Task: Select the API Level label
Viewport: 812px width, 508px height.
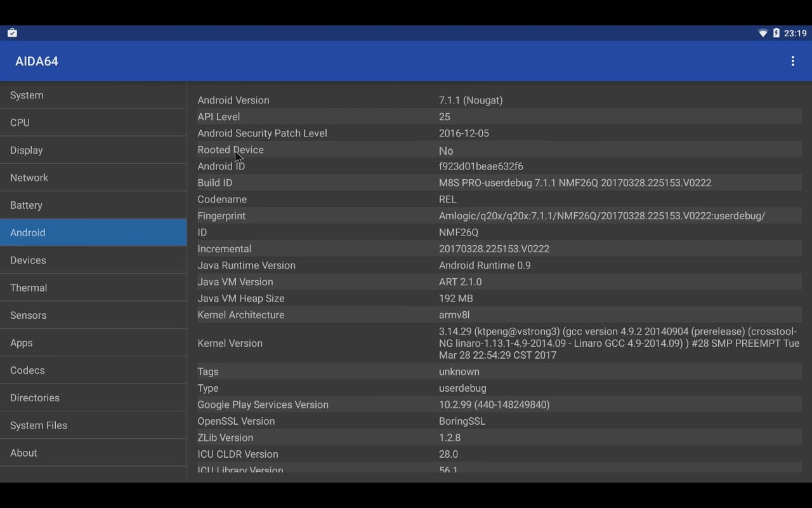Action: (219, 117)
